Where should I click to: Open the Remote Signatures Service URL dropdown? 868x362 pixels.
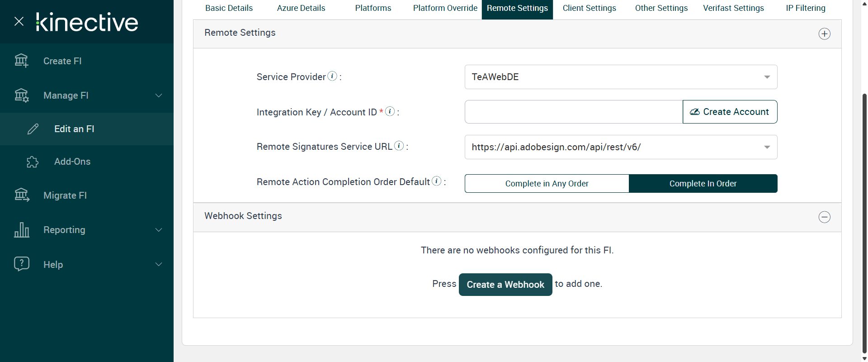click(x=621, y=147)
